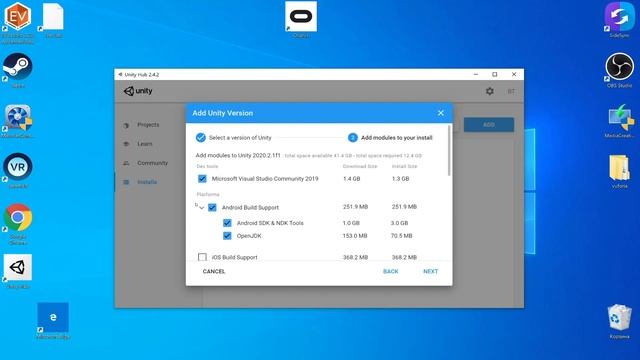Image resolution: width=640 pixels, height=360 pixels.
Task: Click the account initials in Unity Hub header
Action: tap(511, 91)
